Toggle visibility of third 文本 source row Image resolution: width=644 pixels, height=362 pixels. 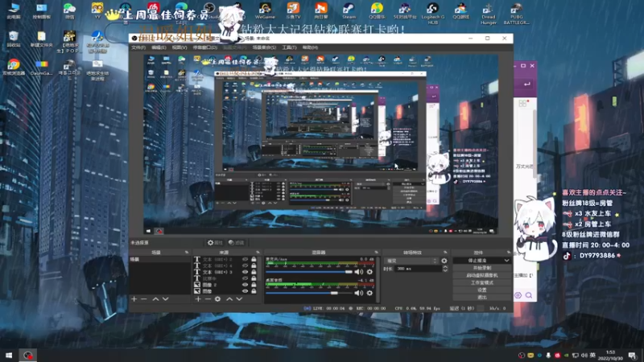pos(246,272)
